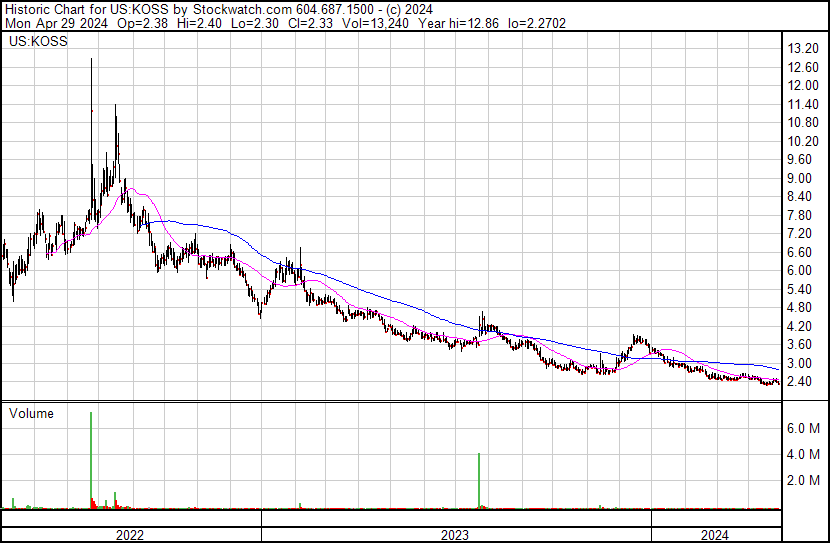Click the Volume panel label
The width and height of the screenshot is (830, 543).
click(x=30, y=413)
